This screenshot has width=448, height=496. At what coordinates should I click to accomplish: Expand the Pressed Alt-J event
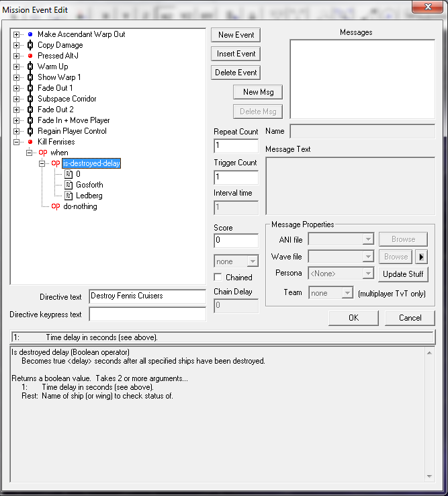click(16, 56)
